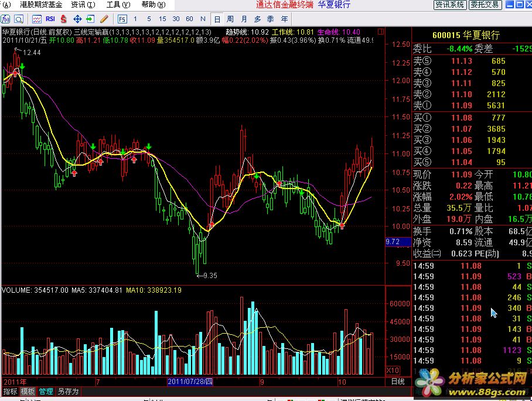The height and width of the screenshot is (401, 532).
Task: Click the 三线定输赢 indicator name
Action: [91, 32]
